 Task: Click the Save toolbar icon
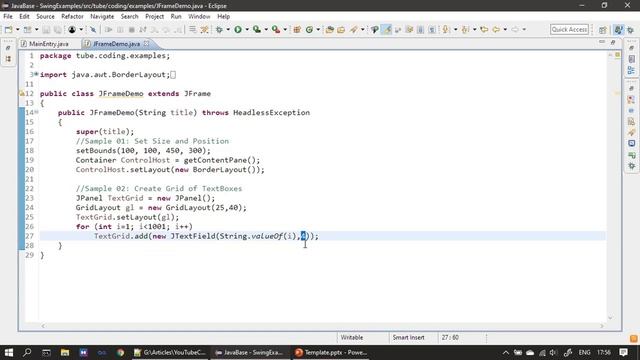(46, 29)
